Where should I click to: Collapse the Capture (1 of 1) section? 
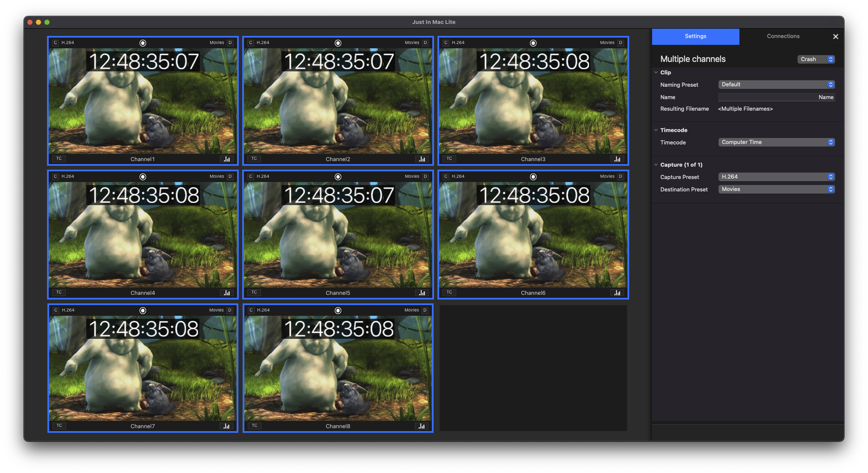coord(656,165)
